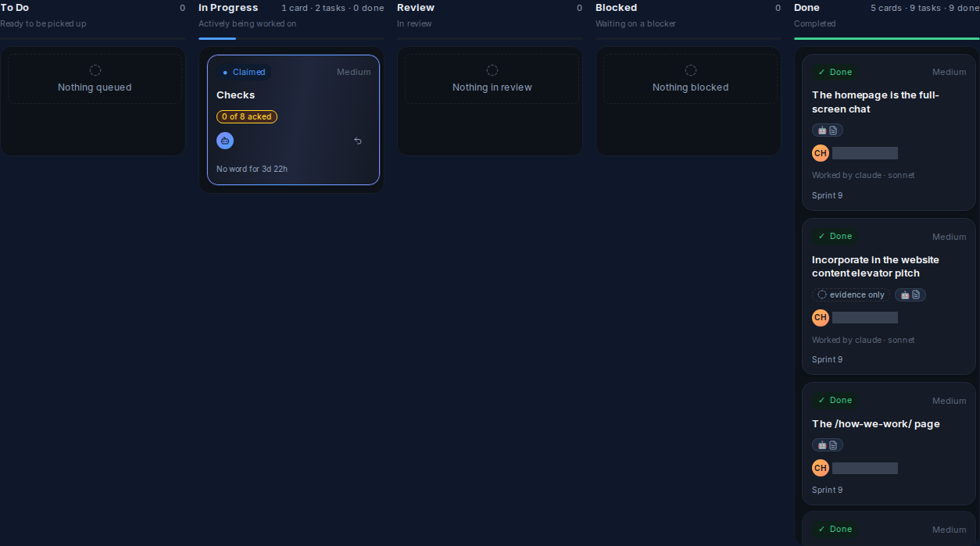
Task: Click the robot/document badge on homepage chat card
Action: (828, 130)
